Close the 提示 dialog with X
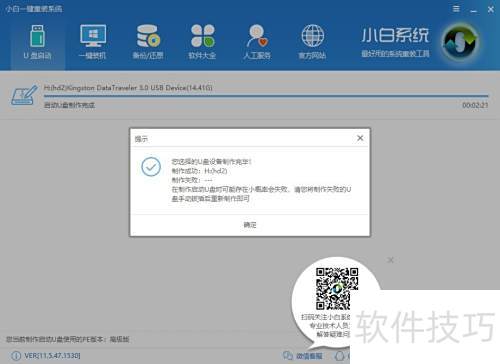The width and height of the screenshot is (500, 364). (x=360, y=138)
